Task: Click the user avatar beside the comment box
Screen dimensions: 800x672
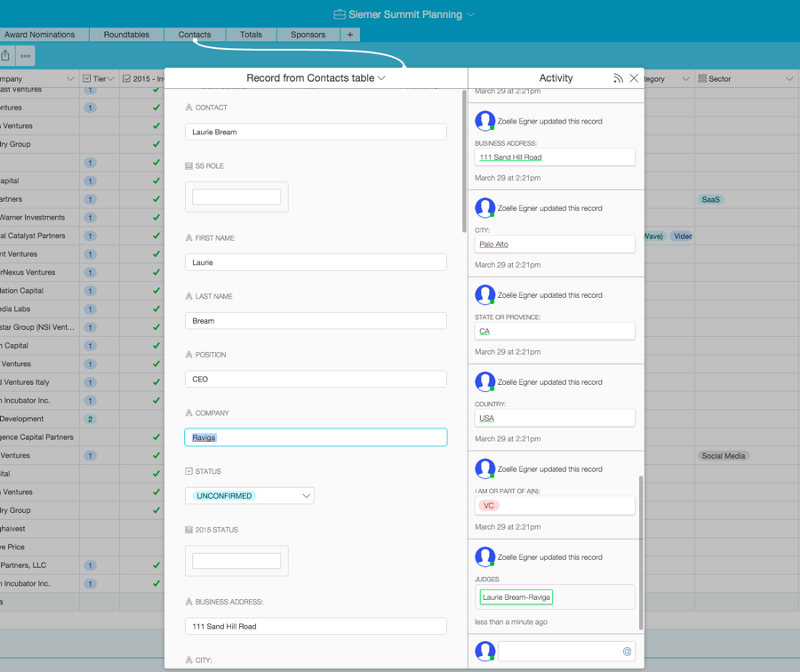Action: coord(485,651)
